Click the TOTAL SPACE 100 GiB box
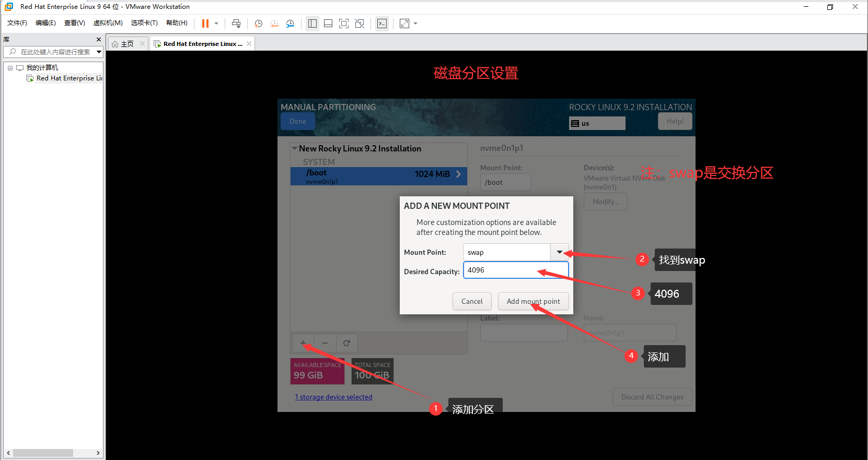This screenshot has width=868, height=460. click(x=373, y=371)
